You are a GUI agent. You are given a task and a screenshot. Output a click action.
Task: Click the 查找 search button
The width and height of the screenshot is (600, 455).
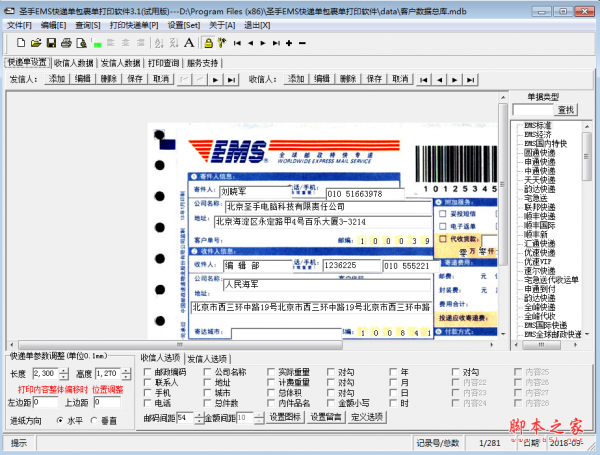pyautogui.click(x=566, y=110)
